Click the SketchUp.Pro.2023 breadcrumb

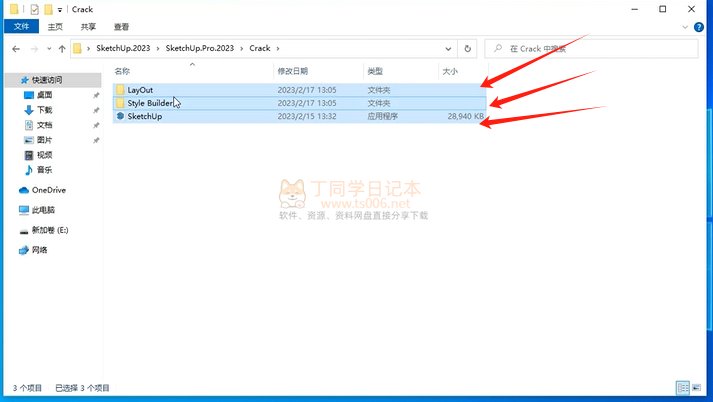click(200, 48)
